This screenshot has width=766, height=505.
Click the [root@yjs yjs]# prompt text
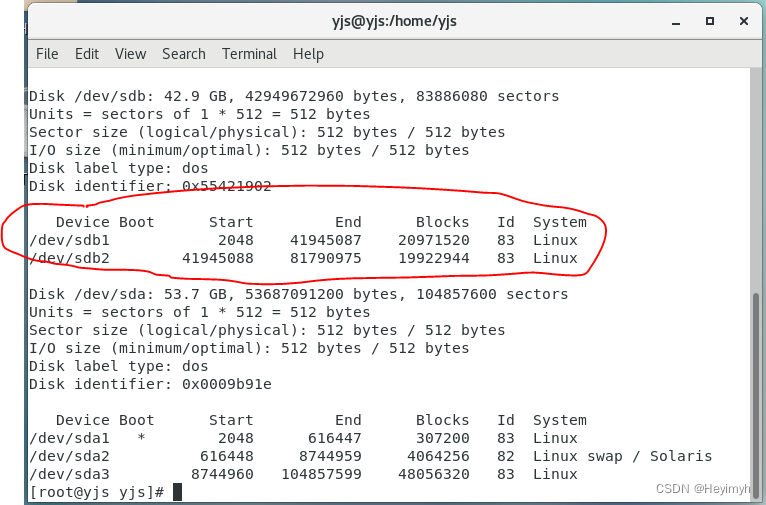[97, 492]
